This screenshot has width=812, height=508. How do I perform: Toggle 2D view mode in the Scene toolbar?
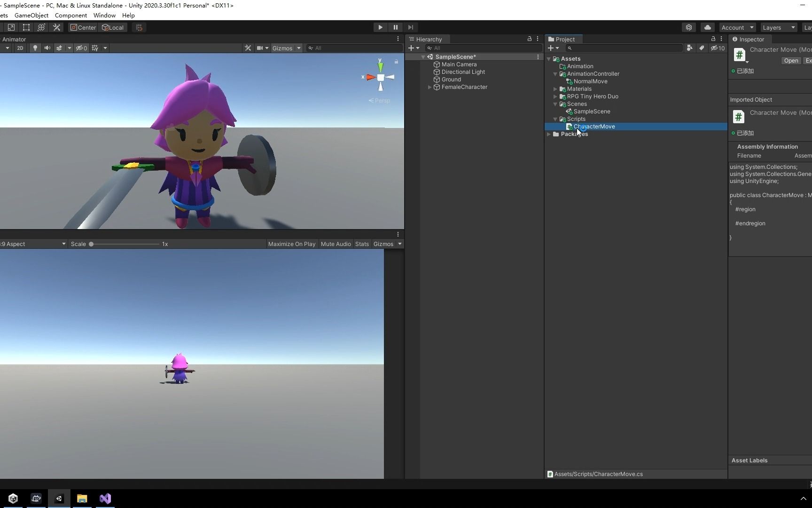coord(20,48)
